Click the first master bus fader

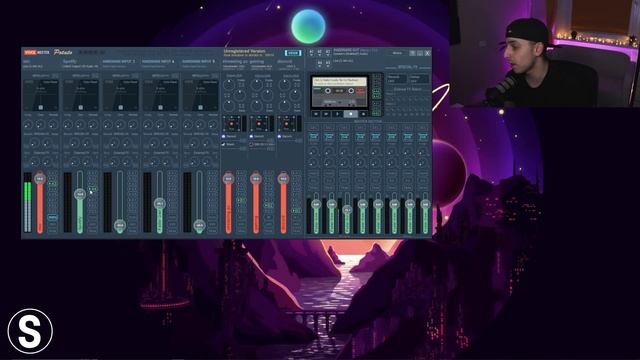click(x=316, y=204)
